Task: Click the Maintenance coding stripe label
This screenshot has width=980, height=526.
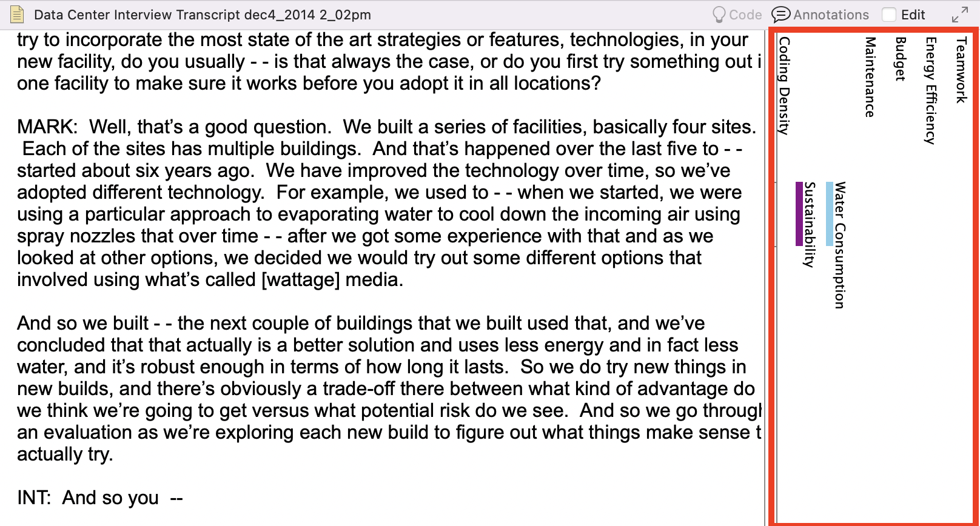Action: (870, 77)
